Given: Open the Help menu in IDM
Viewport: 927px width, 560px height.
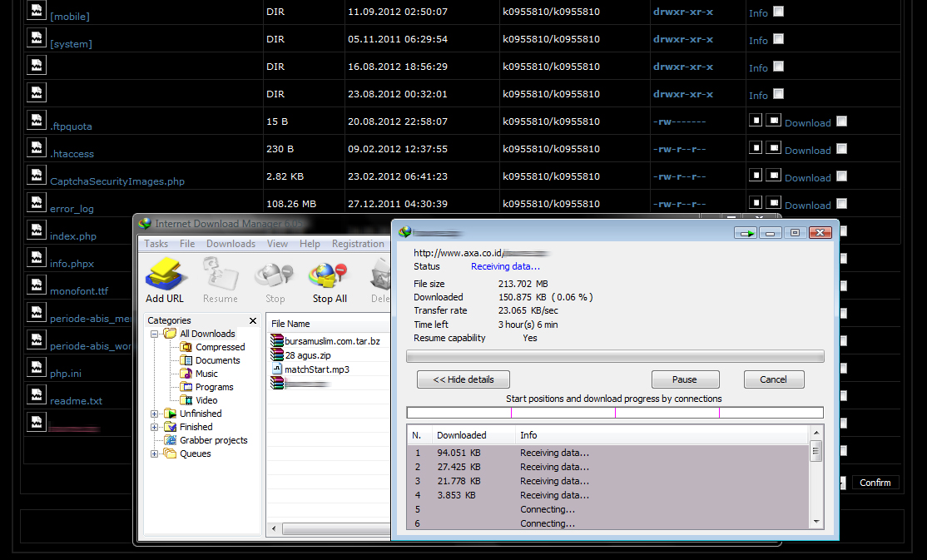Looking at the screenshot, I should [310, 244].
